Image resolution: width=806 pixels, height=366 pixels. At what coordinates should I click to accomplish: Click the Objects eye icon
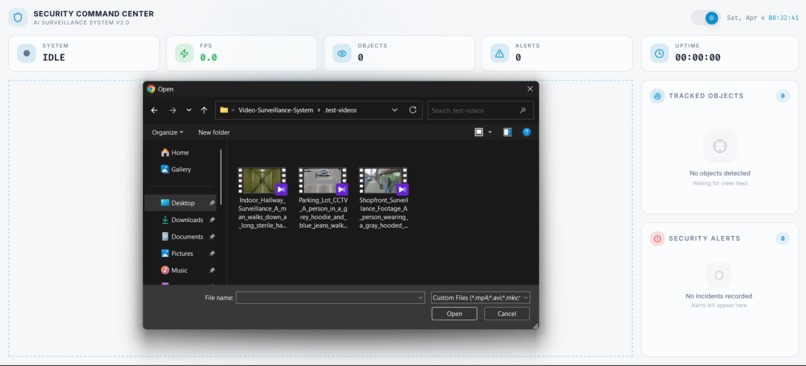pyautogui.click(x=342, y=53)
